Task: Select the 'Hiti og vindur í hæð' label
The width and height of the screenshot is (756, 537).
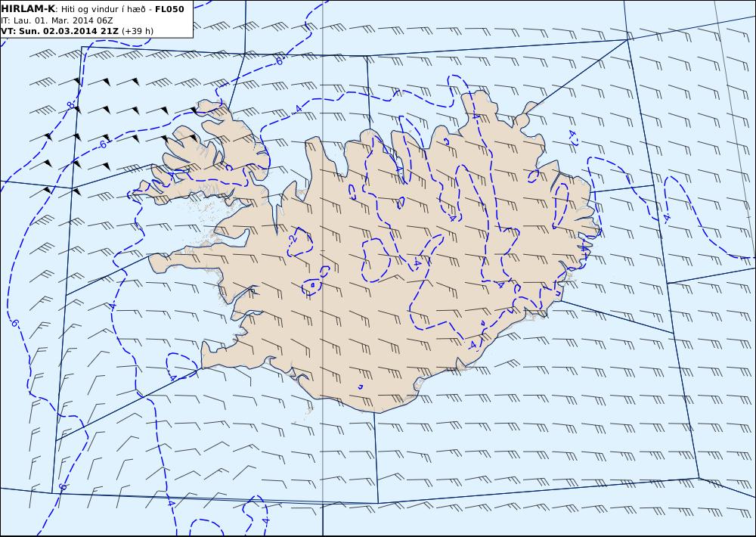Action: point(103,9)
